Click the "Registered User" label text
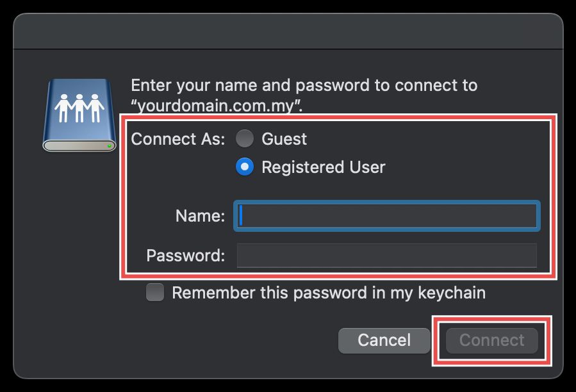The height and width of the screenshot is (392, 576). (324, 167)
